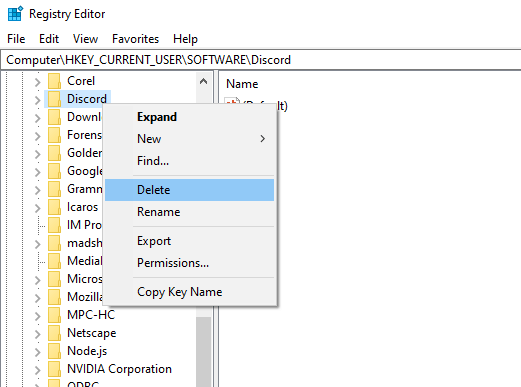The image size is (521, 387).
Task: Select the Icaros folder icon
Action: tap(54, 207)
